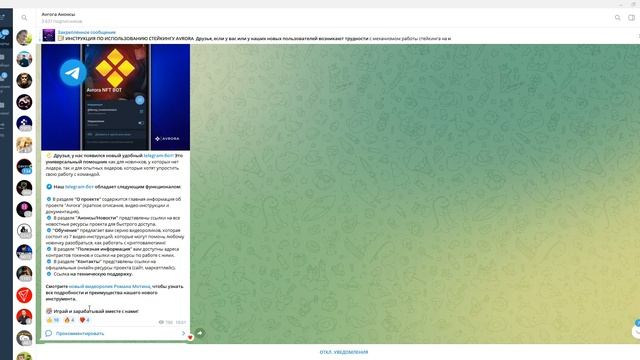Click ОТКЛ. УВЕДОМЛЕНИЯ to mute channel
Viewport: 640px width, 360px height.
[344, 352]
